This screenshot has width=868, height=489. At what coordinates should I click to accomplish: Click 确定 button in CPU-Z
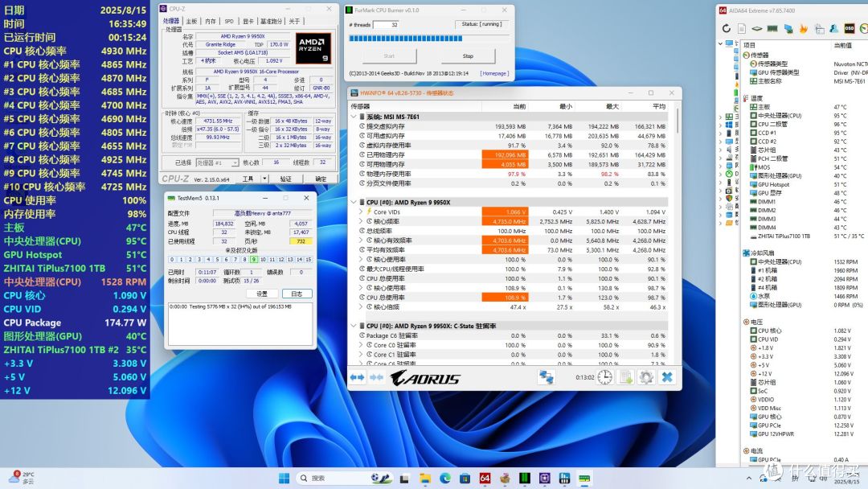click(x=321, y=179)
